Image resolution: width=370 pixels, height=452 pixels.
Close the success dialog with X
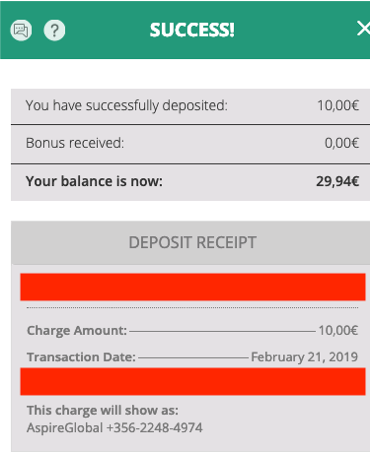pyautogui.click(x=363, y=28)
